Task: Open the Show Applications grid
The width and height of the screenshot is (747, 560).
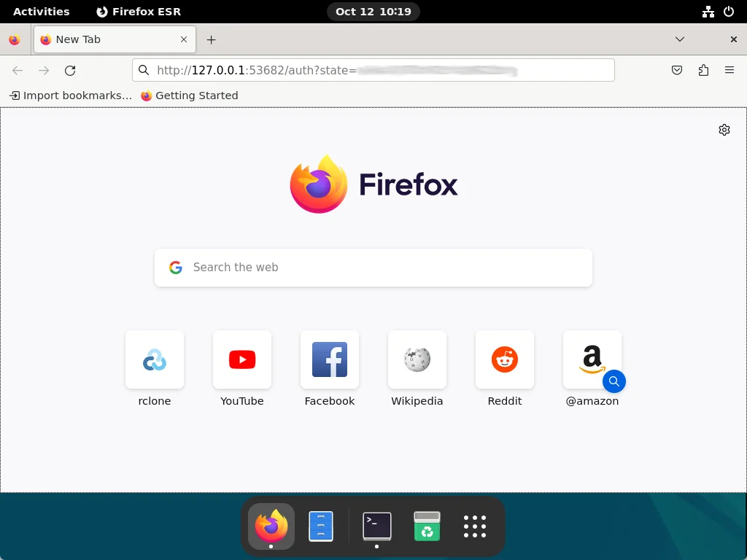Action: [475, 526]
